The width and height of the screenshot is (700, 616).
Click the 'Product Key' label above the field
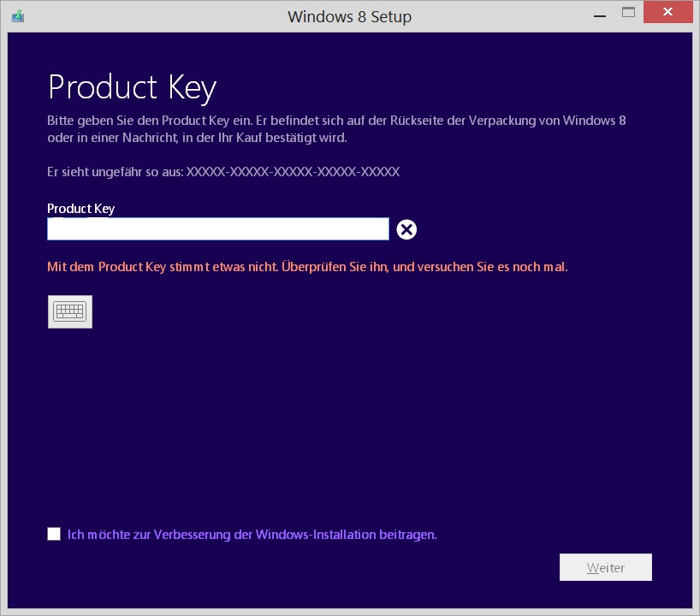(80, 209)
